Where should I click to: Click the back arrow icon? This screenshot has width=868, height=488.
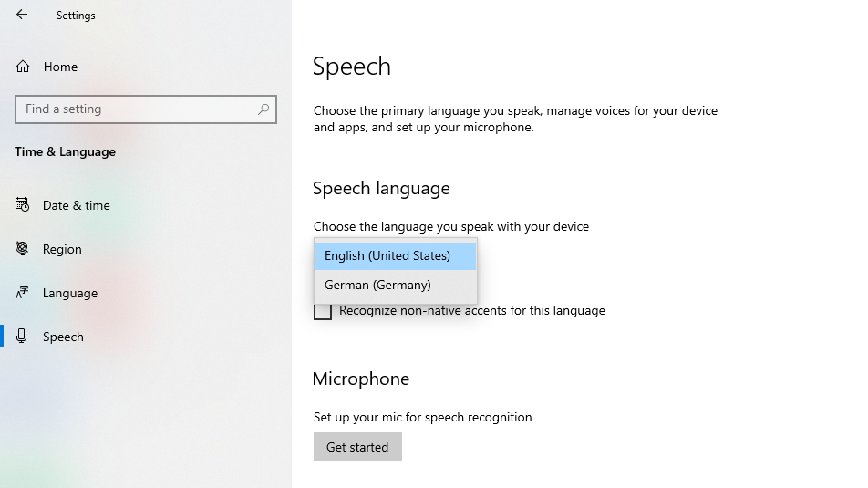22,15
